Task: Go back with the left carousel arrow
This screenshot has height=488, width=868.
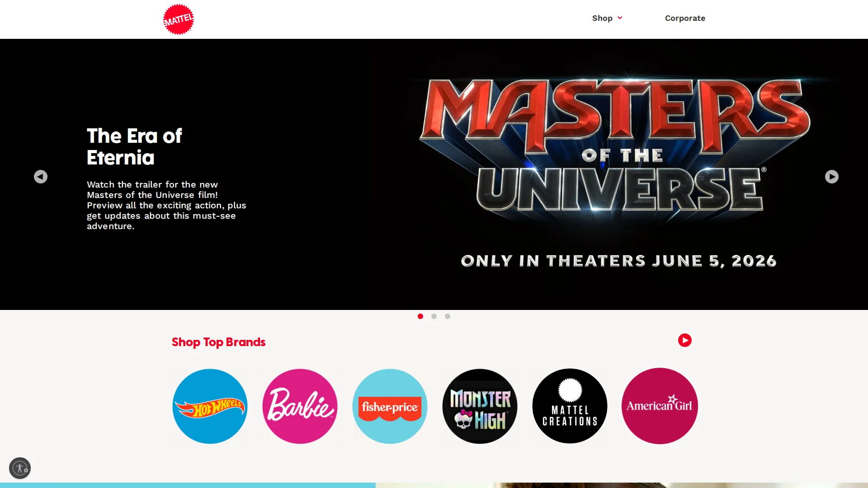Action: click(40, 177)
